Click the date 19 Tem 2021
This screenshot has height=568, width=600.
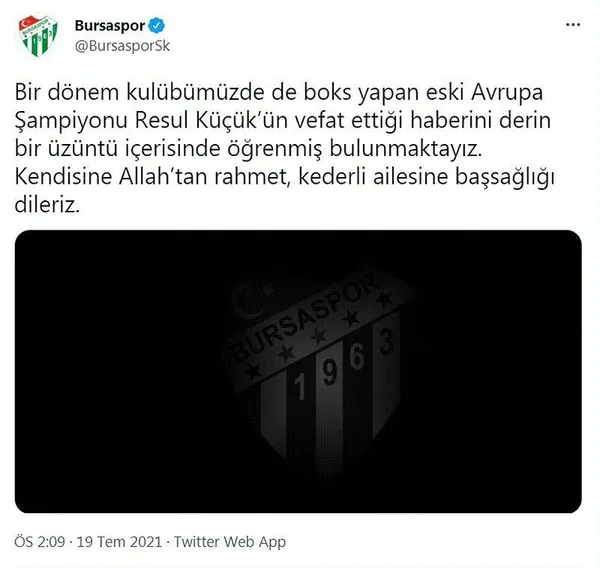pos(119,542)
